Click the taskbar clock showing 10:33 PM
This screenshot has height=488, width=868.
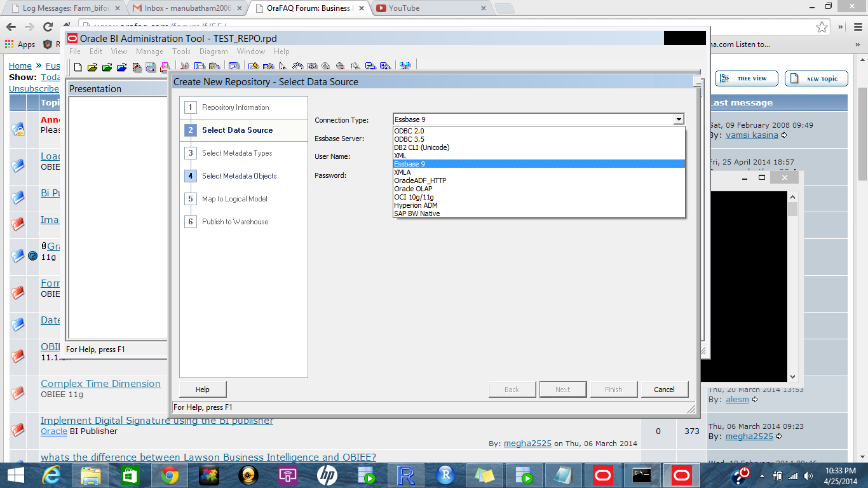click(x=842, y=475)
